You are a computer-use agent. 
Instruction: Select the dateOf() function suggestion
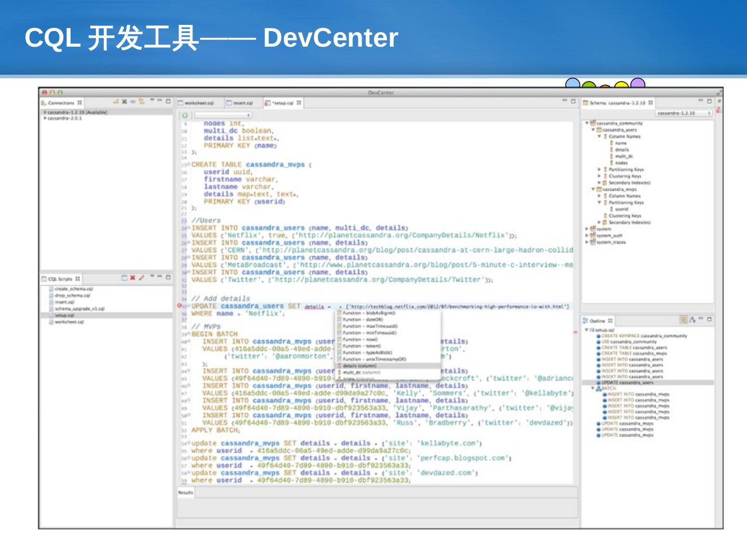[363, 320]
